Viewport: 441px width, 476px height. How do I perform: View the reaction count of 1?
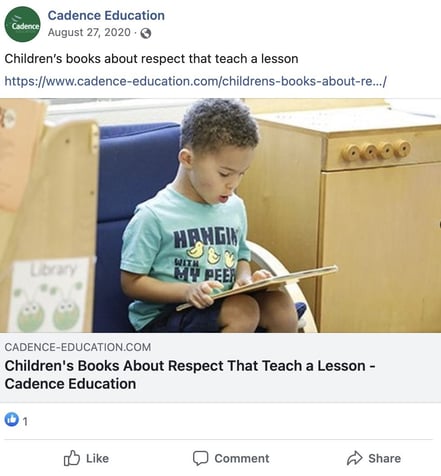pyautogui.click(x=25, y=422)
